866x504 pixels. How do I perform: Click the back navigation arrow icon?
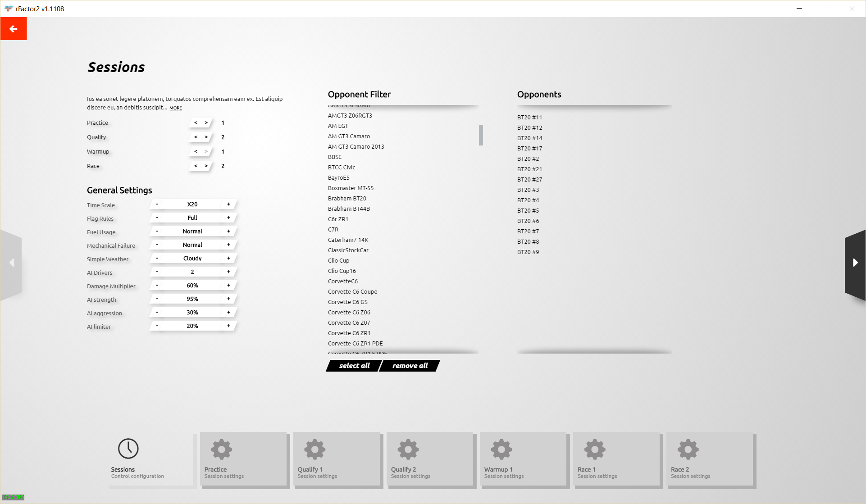(13, 28)
